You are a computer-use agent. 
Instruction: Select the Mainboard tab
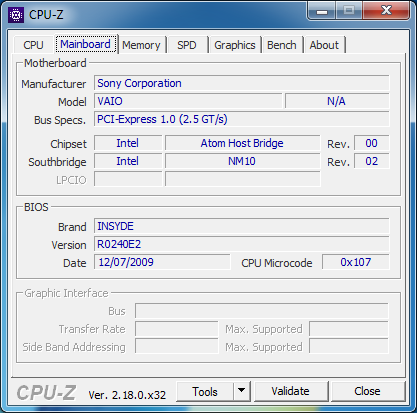tap(86, 44)
